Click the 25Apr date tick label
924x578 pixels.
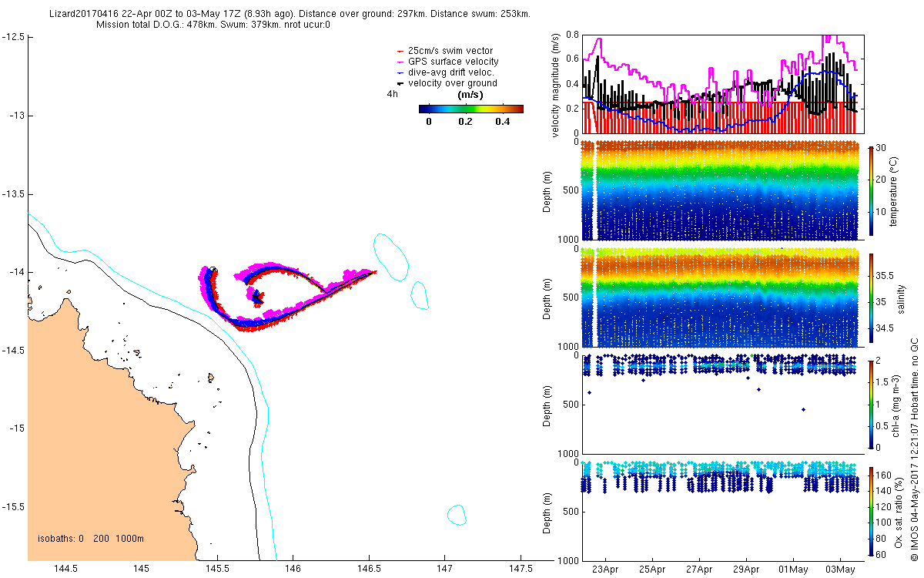pos(652,570)
